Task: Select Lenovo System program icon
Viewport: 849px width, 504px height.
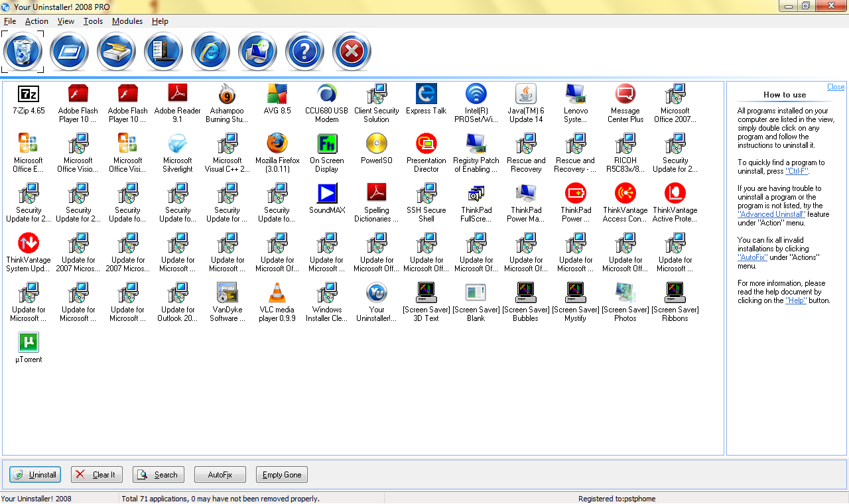Action: pyautogui.click(x=576, y=94)
